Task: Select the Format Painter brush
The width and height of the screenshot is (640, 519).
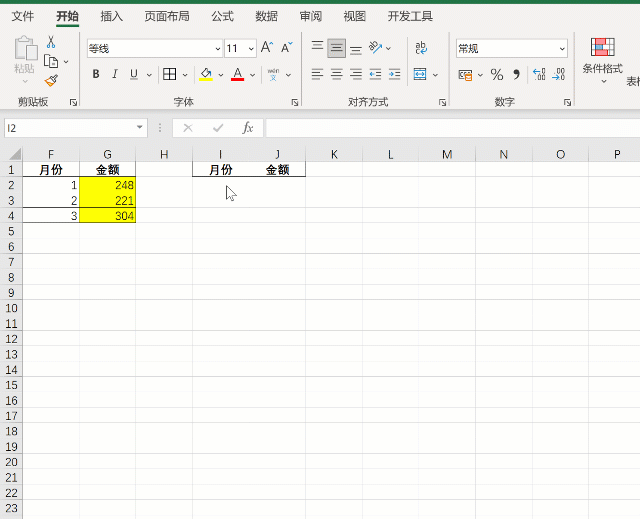Action: tap(51, 80)
